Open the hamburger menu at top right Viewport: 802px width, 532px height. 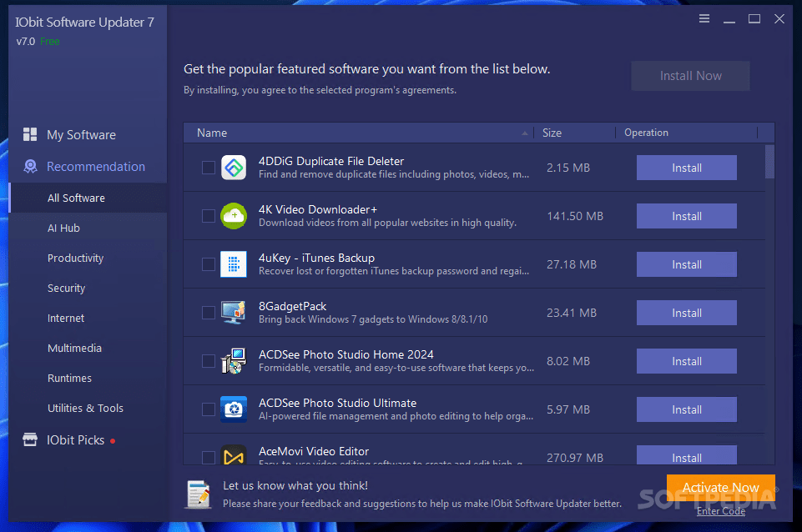pyautogui.click(x=704, y=18)
